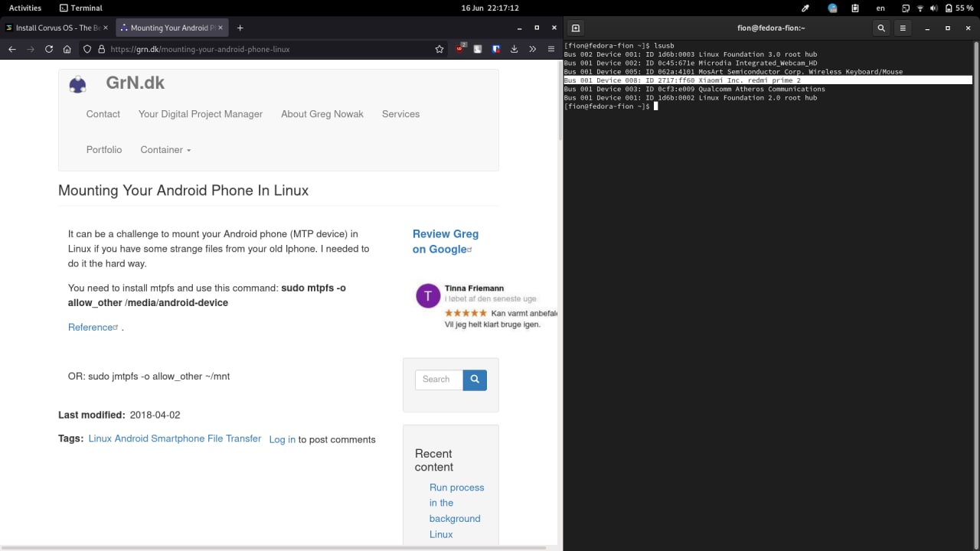The height and width of the screenshot is (551, 980).
Task: Reload the current page in Firefox
Action: coord(49,49)
